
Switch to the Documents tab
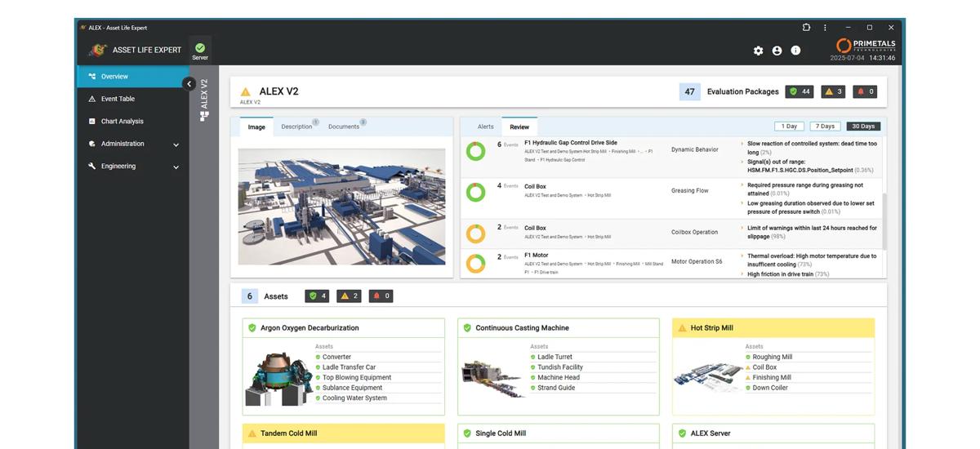[343, 127]
